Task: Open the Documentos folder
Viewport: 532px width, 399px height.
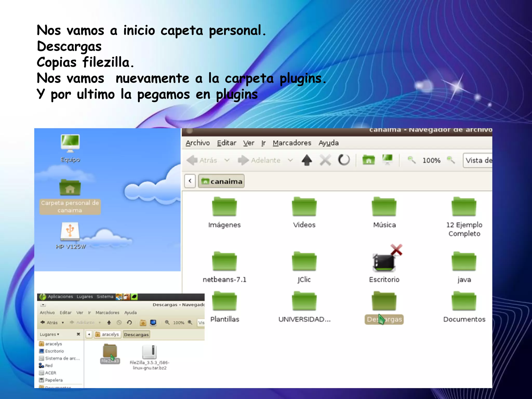Action: [464, 307]
